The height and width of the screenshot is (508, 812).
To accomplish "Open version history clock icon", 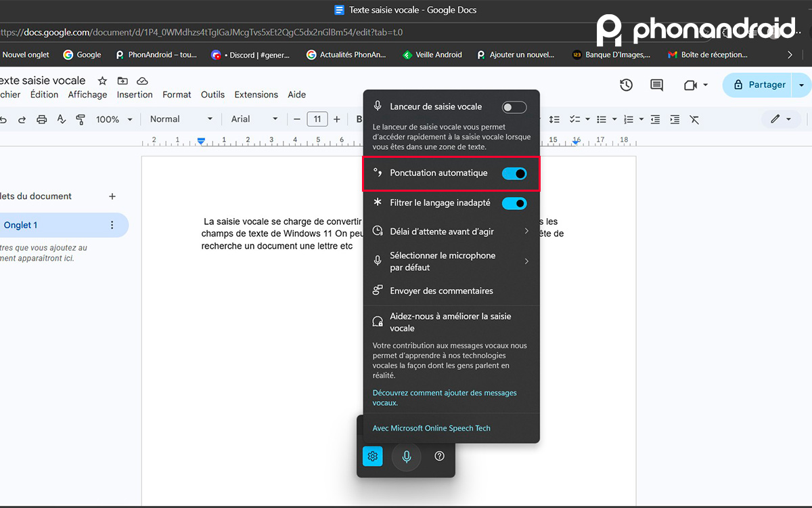I will 626,85.
